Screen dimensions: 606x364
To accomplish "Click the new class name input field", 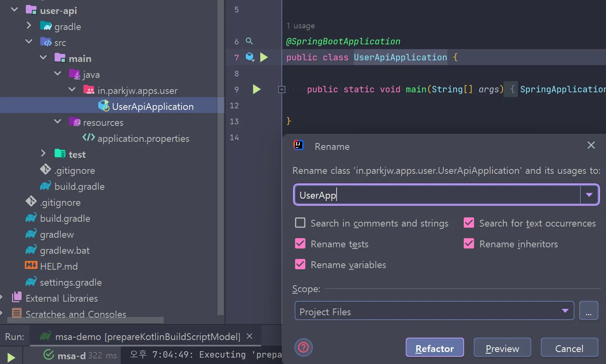I will click(x=437, y=195).
